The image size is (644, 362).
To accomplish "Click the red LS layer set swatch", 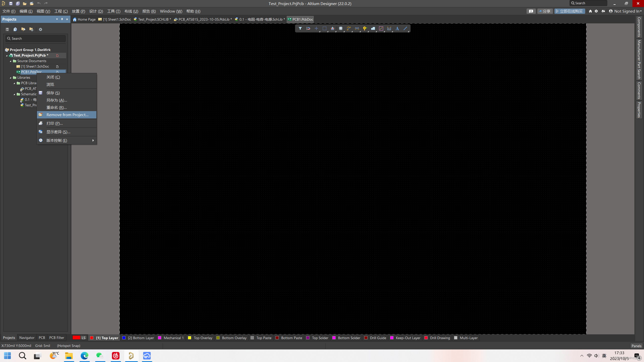I will (x=76, y=338).
